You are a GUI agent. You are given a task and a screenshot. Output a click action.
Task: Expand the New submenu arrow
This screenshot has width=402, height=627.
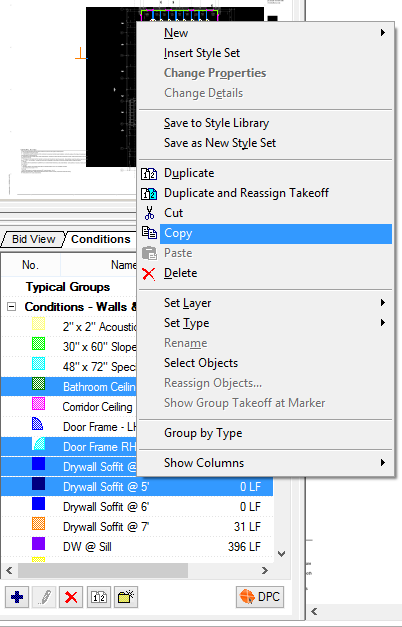point(383,33)
